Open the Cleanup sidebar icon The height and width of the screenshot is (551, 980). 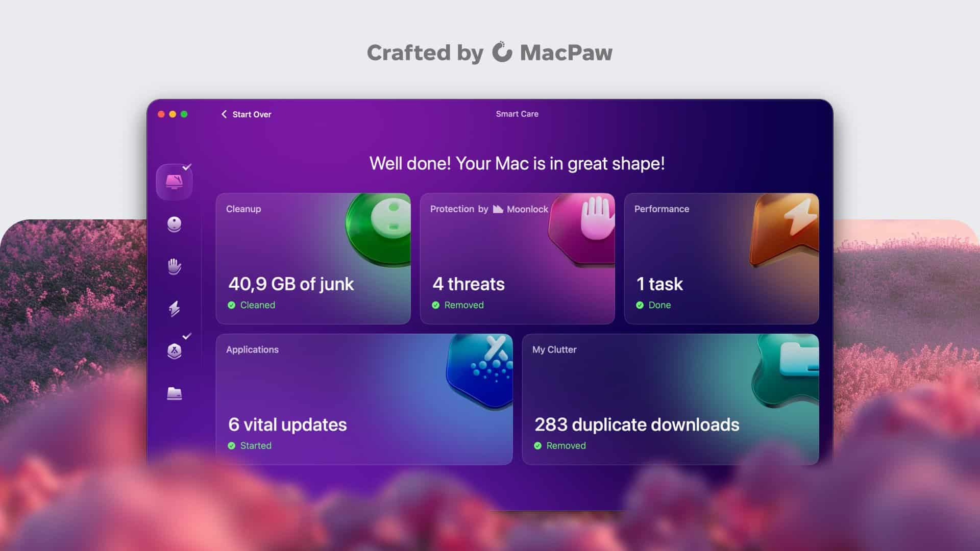pyautogui.click(x=174, y=224)
